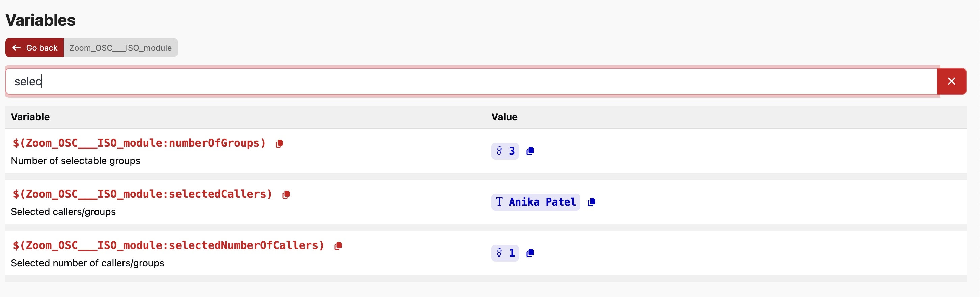980x297 pixels.
Task: Click the number badge showing 3
Action: (x=505, y=151)
